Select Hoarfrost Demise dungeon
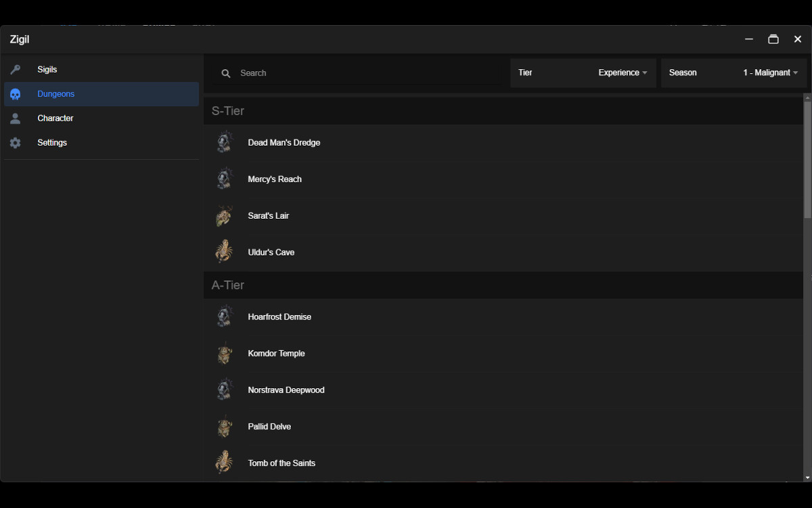Screen dimensions: 812x508 279,317
